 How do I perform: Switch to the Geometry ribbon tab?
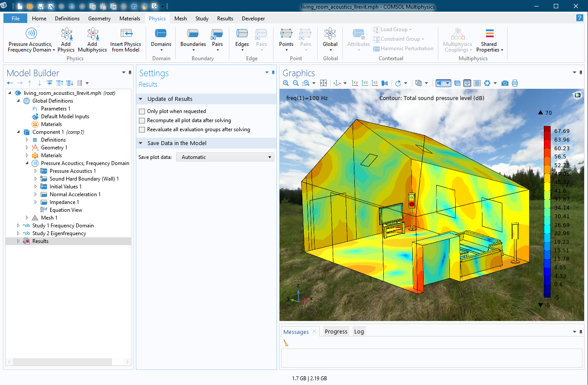(100, 19)
